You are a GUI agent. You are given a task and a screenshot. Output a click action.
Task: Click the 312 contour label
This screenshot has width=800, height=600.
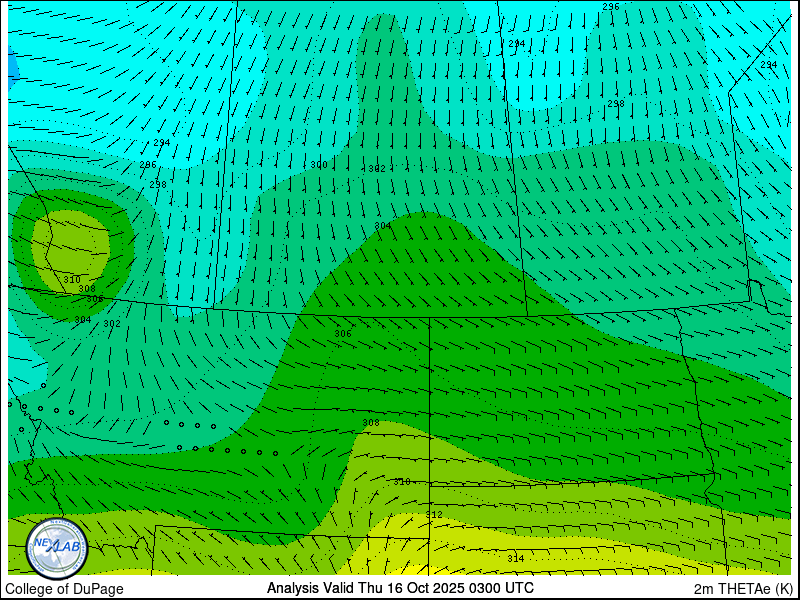click(x=434, y=515)
